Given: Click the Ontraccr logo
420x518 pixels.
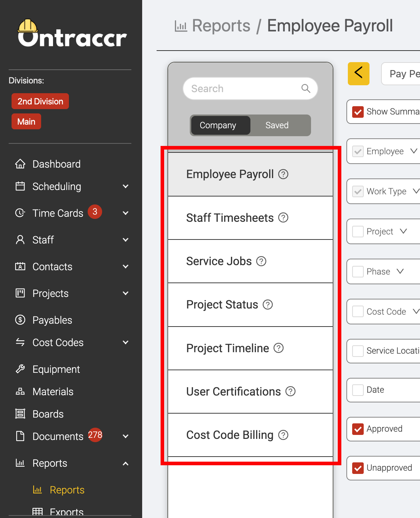Looking at the screenshot, I should pyautogui.click(x=72, y=33).
